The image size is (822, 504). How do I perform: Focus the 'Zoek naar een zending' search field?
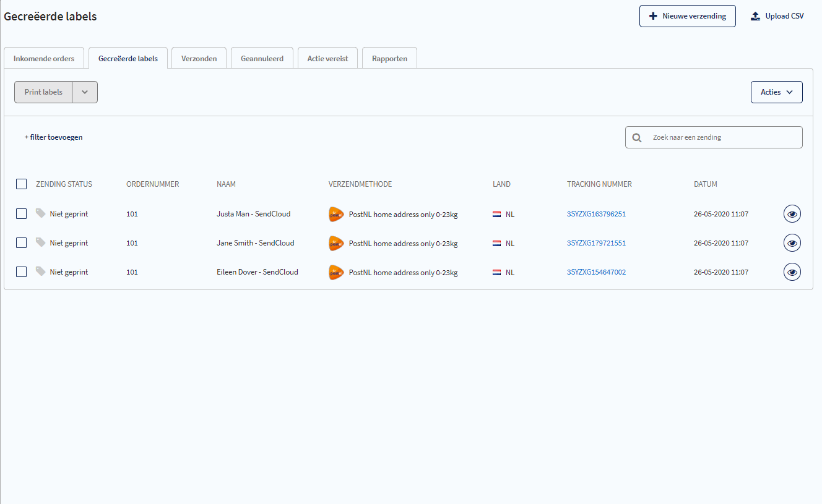714,137
